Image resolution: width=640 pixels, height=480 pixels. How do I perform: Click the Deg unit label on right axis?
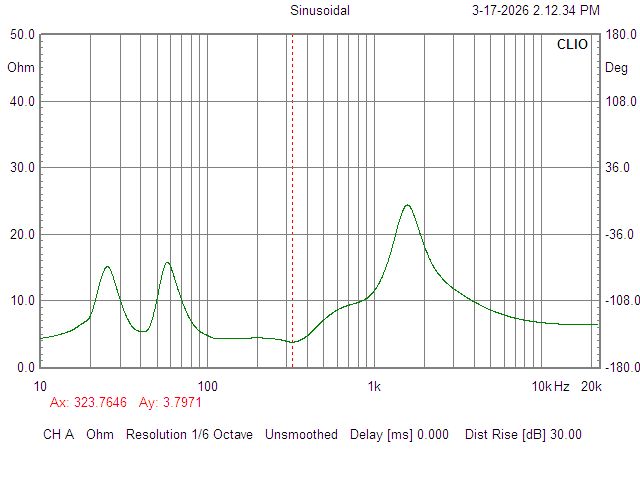pyautogui.click(x=618, y=68)
